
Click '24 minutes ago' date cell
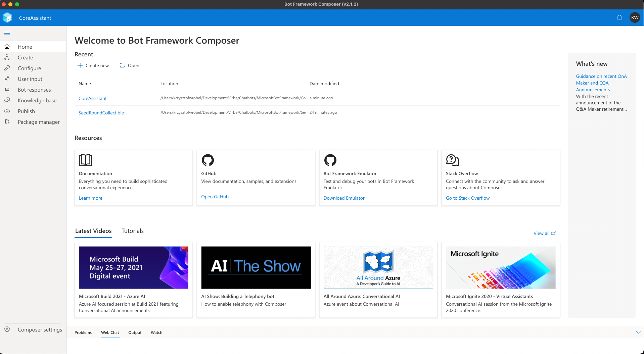(323, 112)
